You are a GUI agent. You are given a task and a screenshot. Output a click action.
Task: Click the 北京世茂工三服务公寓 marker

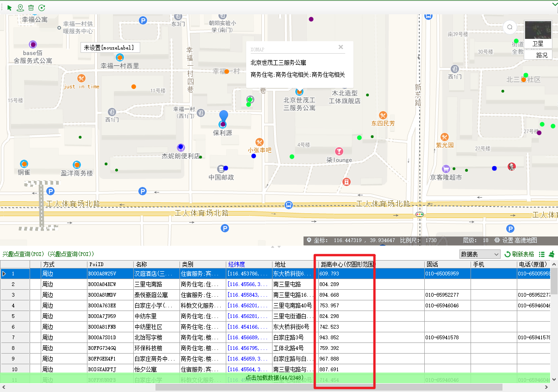point(299,92)
